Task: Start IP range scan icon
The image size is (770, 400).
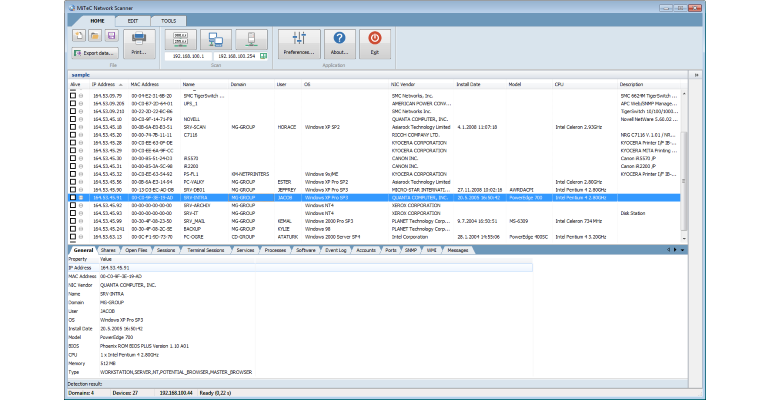Action: 181,40
